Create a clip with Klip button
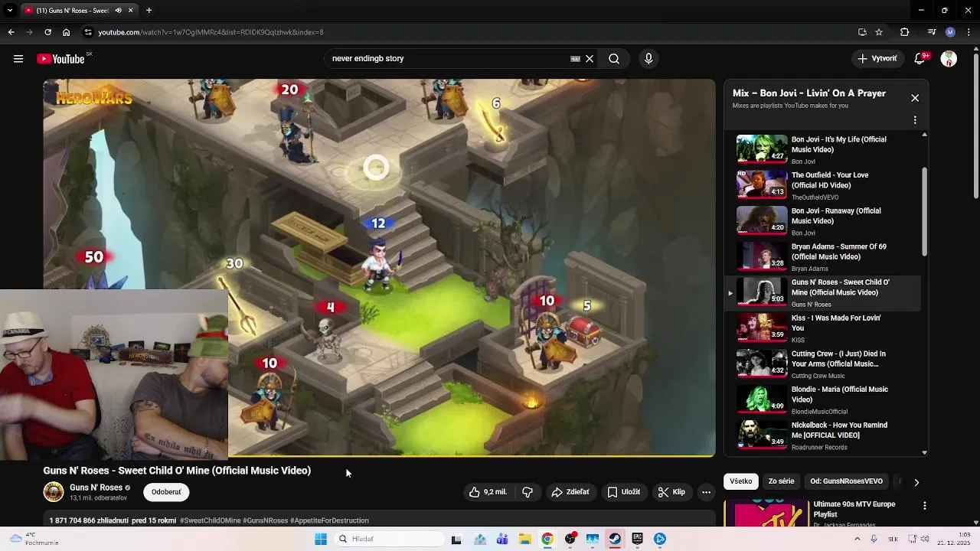 (x=671, y=492)
